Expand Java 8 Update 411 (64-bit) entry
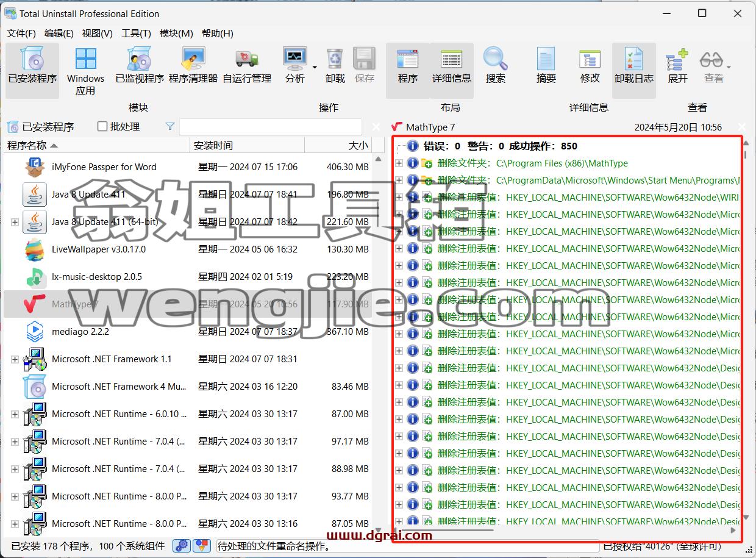 pos(15,222)
